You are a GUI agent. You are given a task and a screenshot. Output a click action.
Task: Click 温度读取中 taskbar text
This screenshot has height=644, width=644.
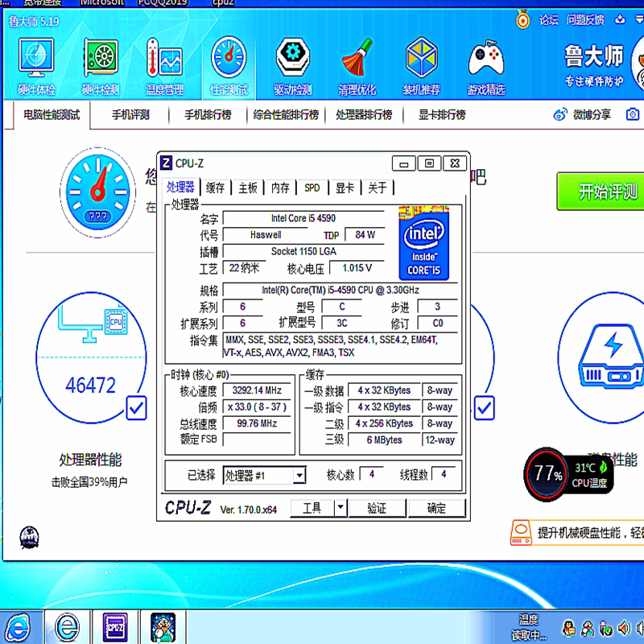click(529, 627)
